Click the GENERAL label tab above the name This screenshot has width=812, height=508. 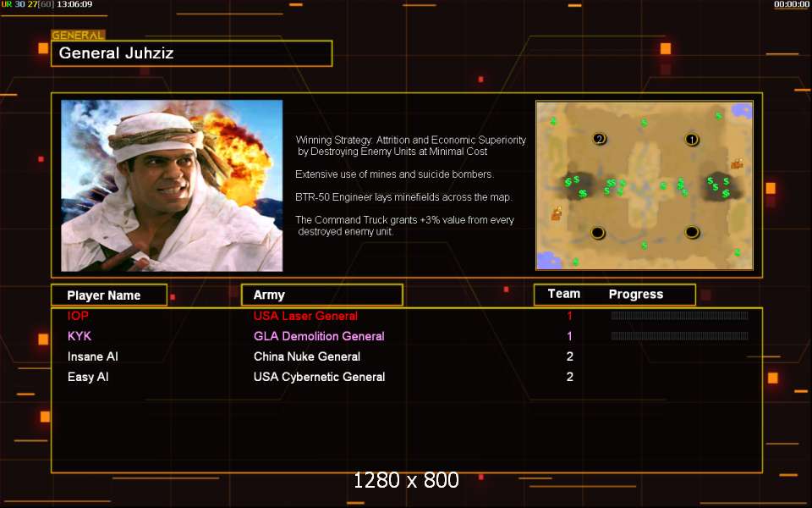(78, 36)
